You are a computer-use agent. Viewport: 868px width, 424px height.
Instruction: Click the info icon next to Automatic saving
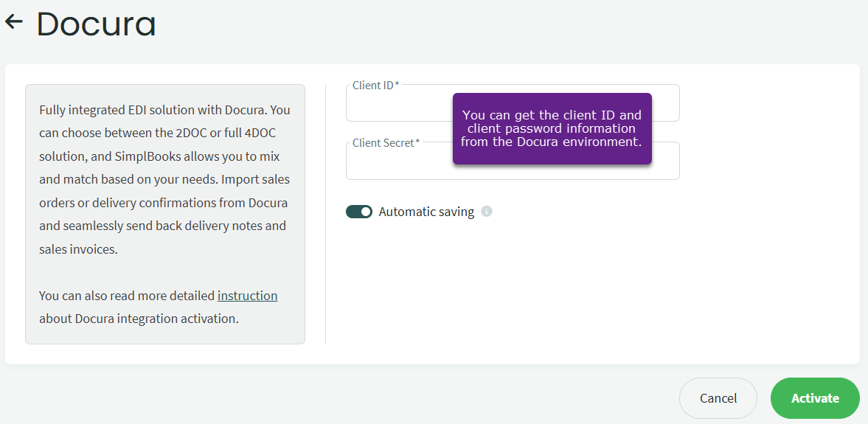click(x=487, y=212)
